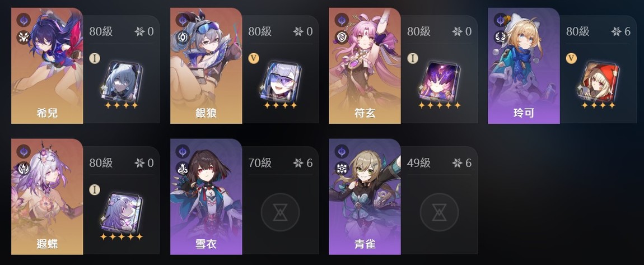Click the eidolon count 6 on 玲可 card
644x265 pixels.
pos(627,31)
